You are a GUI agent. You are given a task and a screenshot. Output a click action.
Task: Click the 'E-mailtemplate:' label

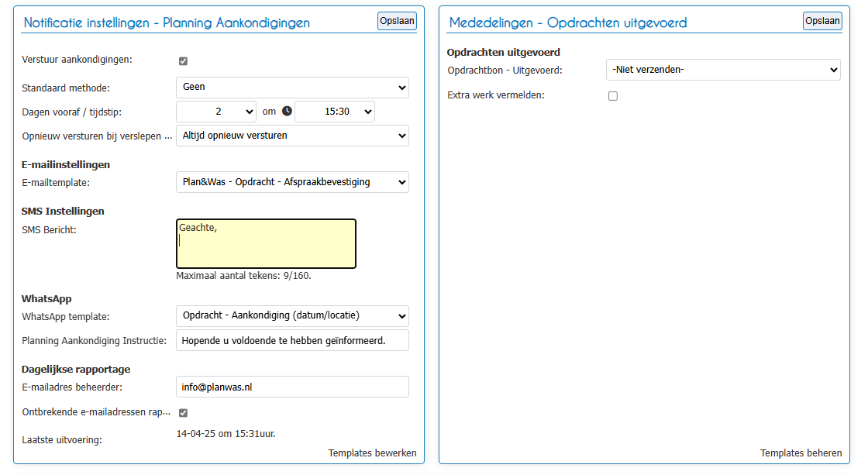click(56, 183)
